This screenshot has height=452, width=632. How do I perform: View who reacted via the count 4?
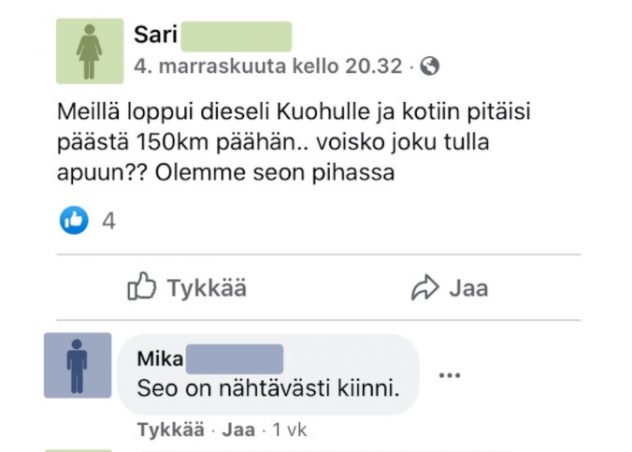(109, 221)
